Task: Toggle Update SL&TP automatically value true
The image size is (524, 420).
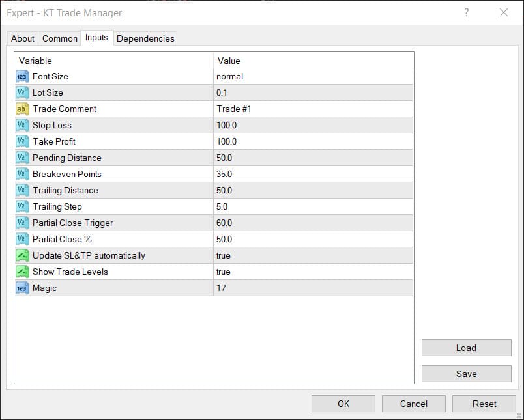Action: coord(313,255)
